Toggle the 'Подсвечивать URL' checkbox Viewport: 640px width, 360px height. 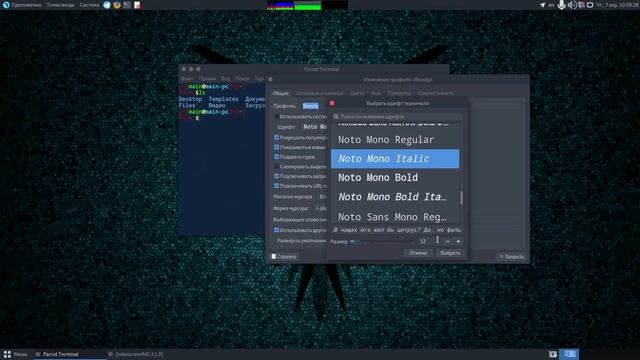[276, 186]
